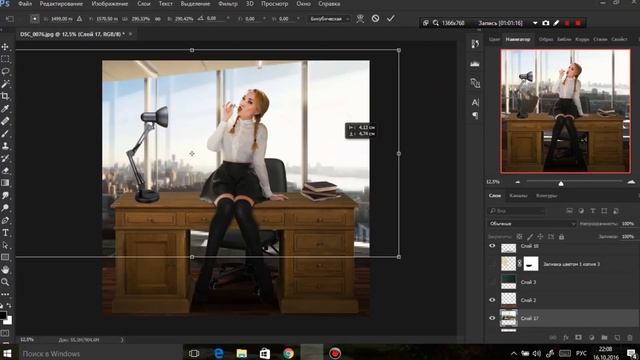Open the Paragraph panel icon
Viewport: 640px width, 360px height.
pyautogui.click(x=475, y=116)
